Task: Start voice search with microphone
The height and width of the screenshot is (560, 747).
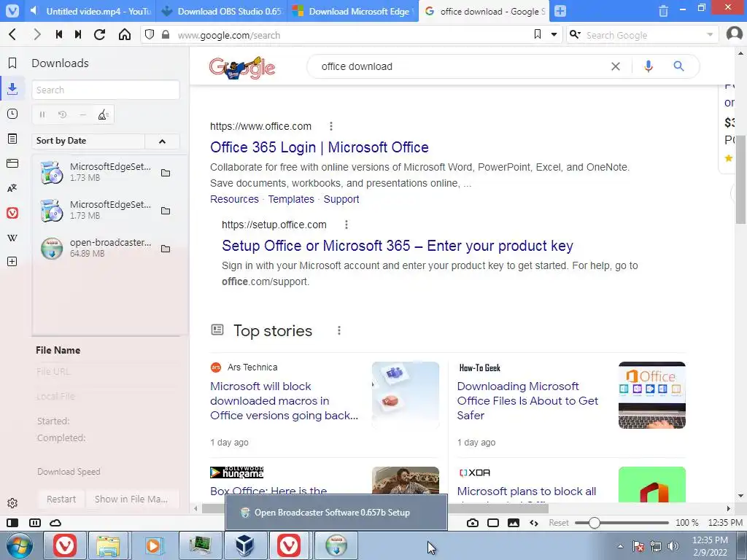Action: coord(648,66)
